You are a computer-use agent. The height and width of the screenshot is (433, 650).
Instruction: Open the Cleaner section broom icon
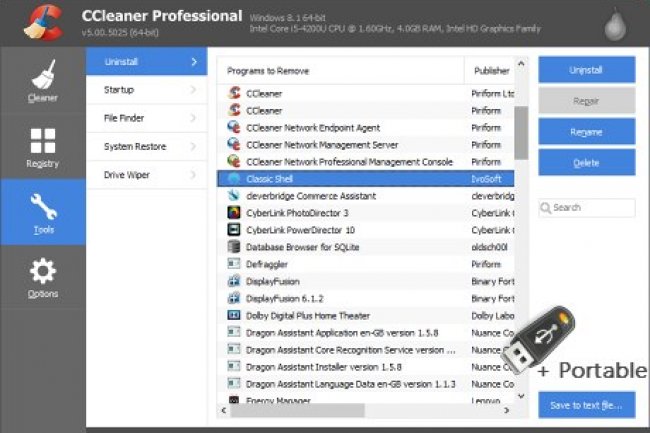42,74
